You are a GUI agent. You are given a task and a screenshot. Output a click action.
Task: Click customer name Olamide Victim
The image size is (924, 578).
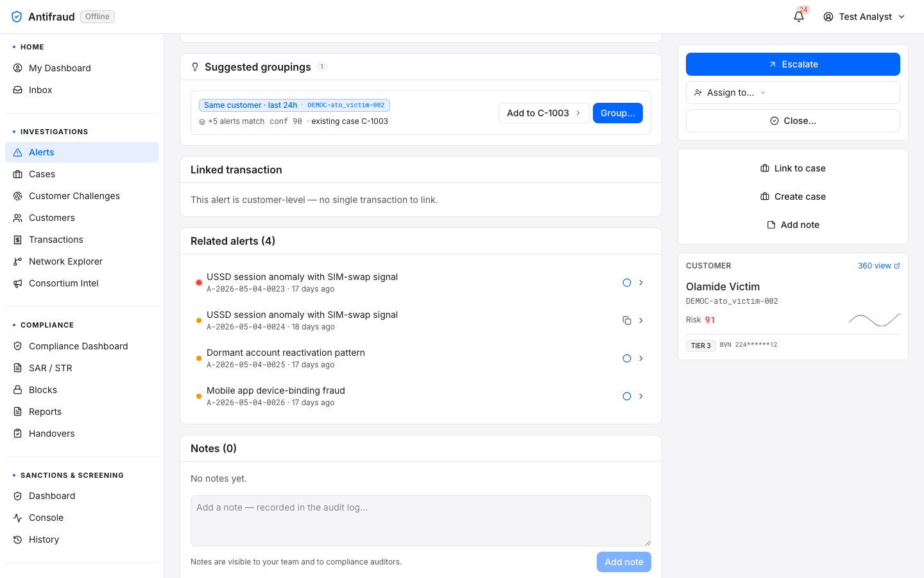pyautogui.click(x=723, y=286)
